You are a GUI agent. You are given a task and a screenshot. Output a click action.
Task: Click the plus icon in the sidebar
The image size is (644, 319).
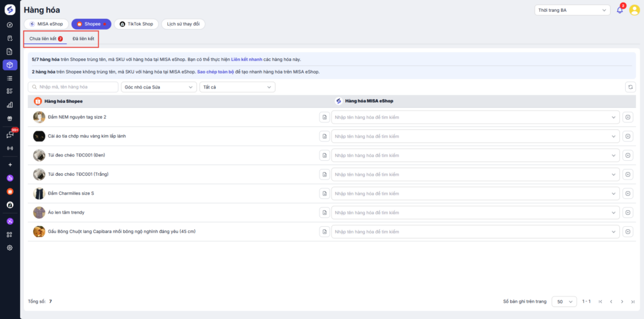[x=9, y=165]
